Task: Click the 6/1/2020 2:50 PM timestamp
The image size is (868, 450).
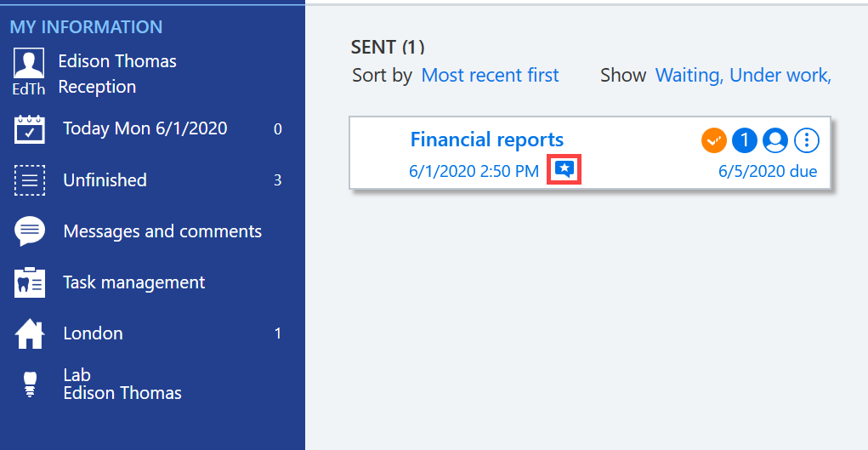Action: point(474,171)
